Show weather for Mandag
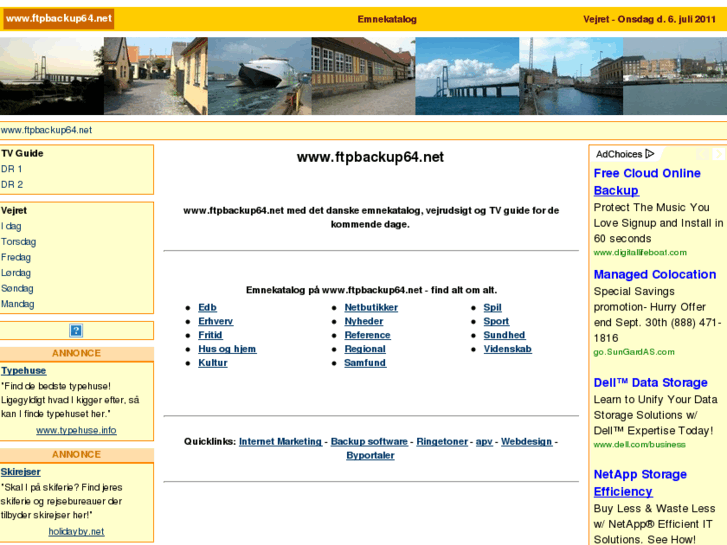Screen dimensions: 727x545 point(18,304)
